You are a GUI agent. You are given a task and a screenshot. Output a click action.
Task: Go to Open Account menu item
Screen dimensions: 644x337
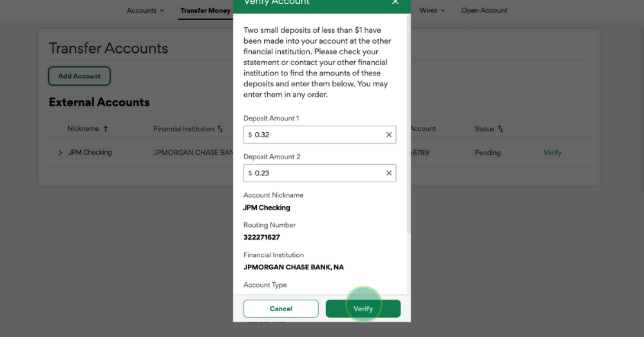pos(484,10)
